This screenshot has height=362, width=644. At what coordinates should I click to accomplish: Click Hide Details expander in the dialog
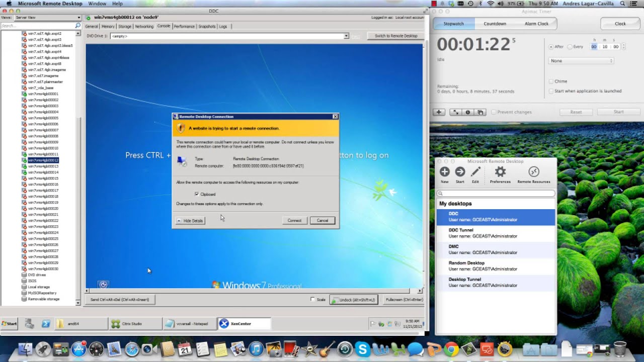point(190,221)
